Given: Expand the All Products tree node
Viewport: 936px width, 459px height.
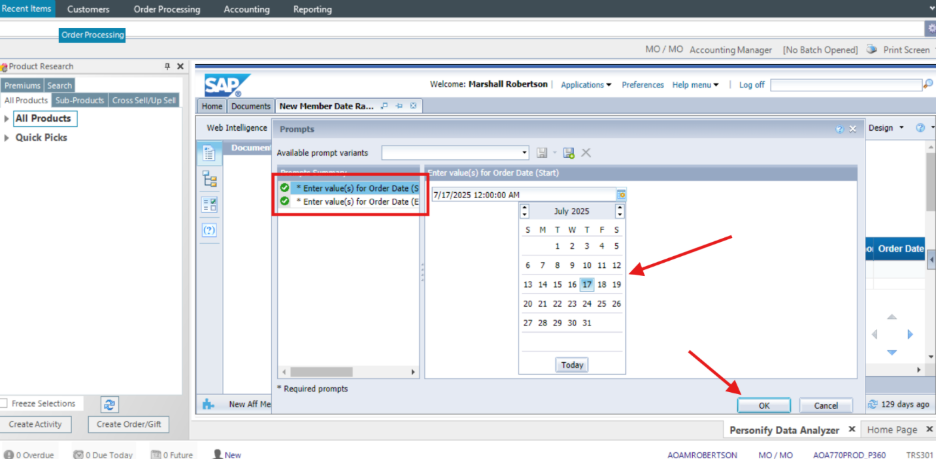Looking at the screenshot, I should 7,119.
